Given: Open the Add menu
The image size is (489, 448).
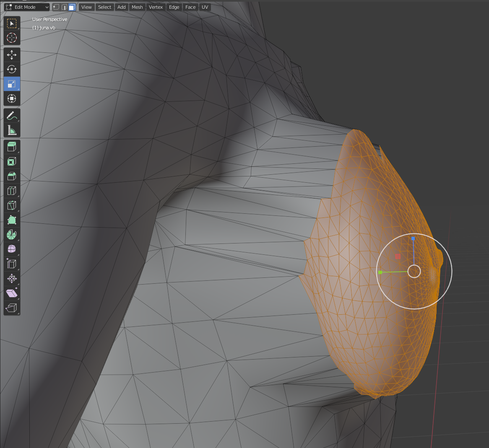Looking at the screenshot, I should pos(121,7).
